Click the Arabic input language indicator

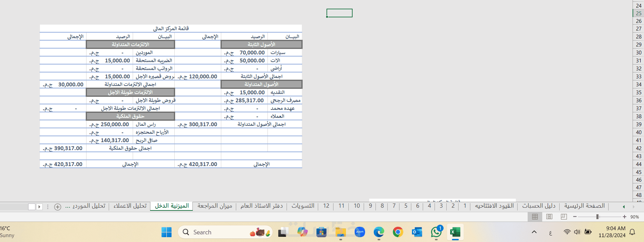point(551,233)
